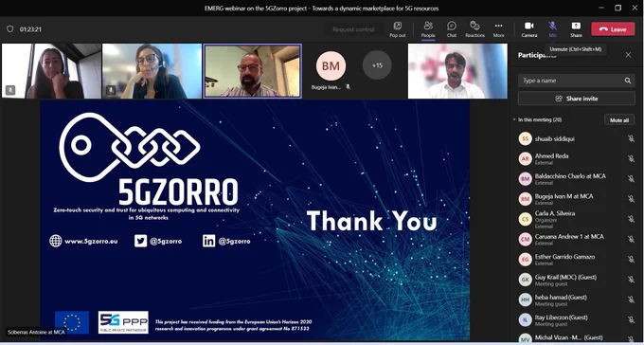Select participant Baldacchino Charlo at MCA
The width and height of the screenshot is (644, 345).
(x=576, y=179)
